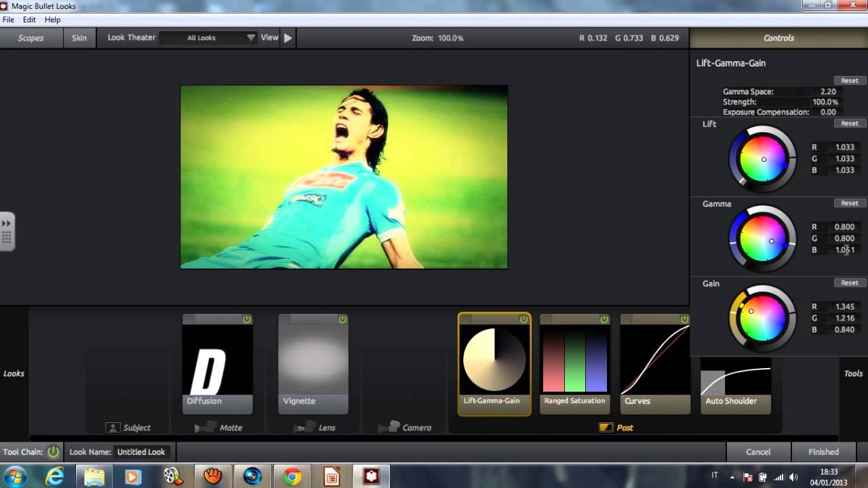Open the Help menu
The width and height of the screenshot is (868, 488).
(52, 20)
